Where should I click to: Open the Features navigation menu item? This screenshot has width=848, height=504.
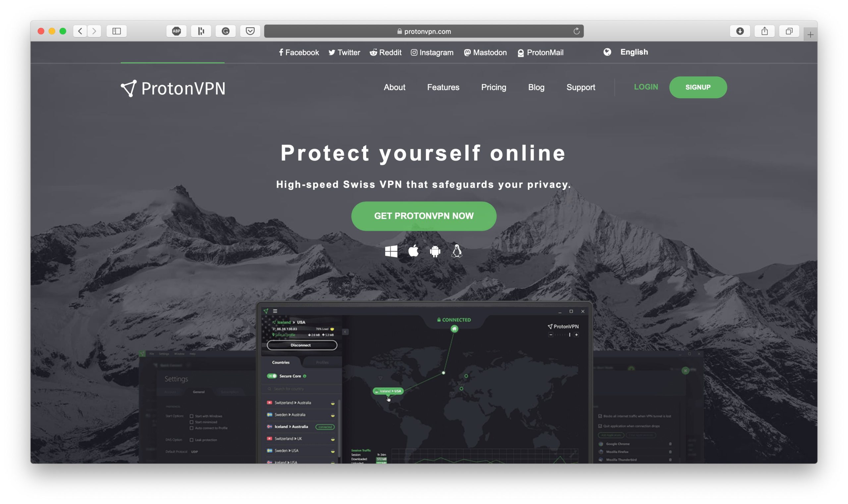click(443, 87)
